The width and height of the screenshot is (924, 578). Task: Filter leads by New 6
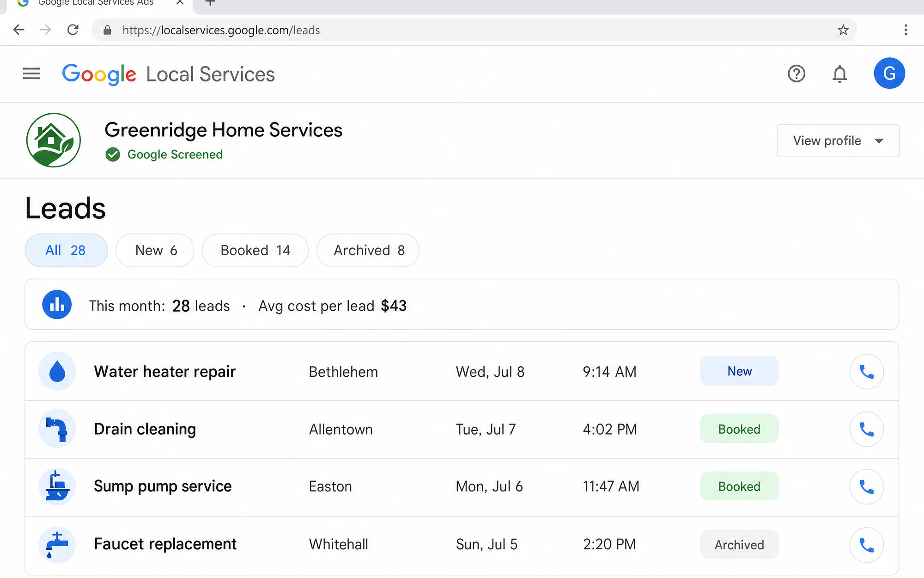[x=155, y=250]
